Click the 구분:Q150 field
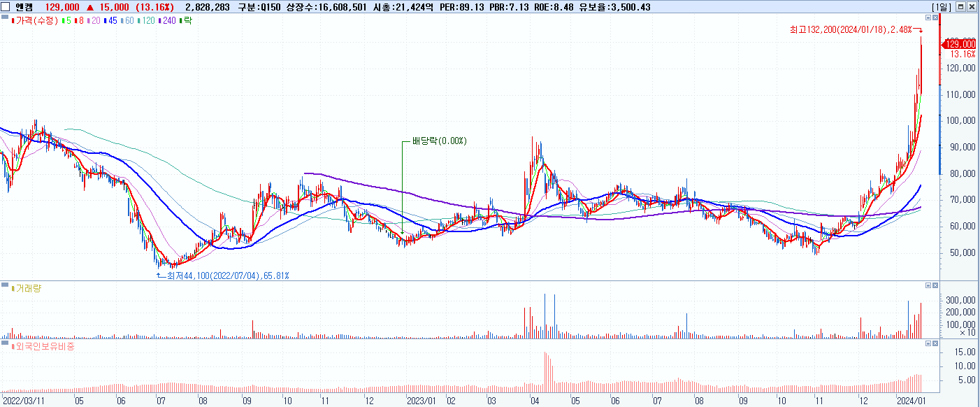This screenshot has height=407, width=980. tap(260, 6)
